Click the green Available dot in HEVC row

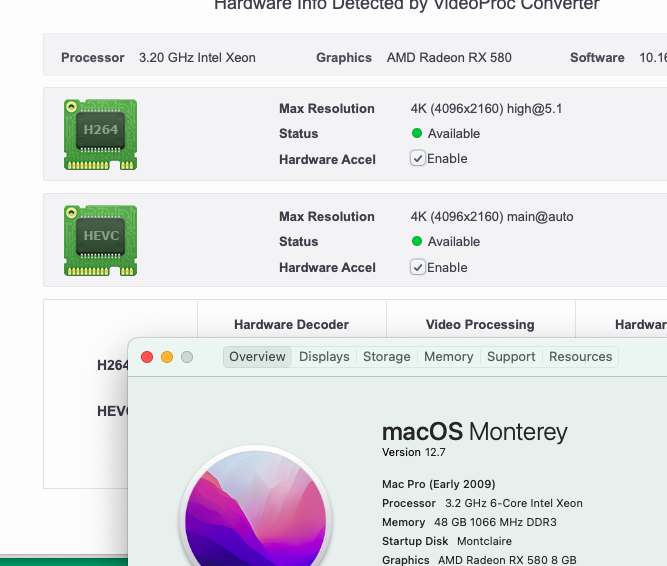coord(417,242)
